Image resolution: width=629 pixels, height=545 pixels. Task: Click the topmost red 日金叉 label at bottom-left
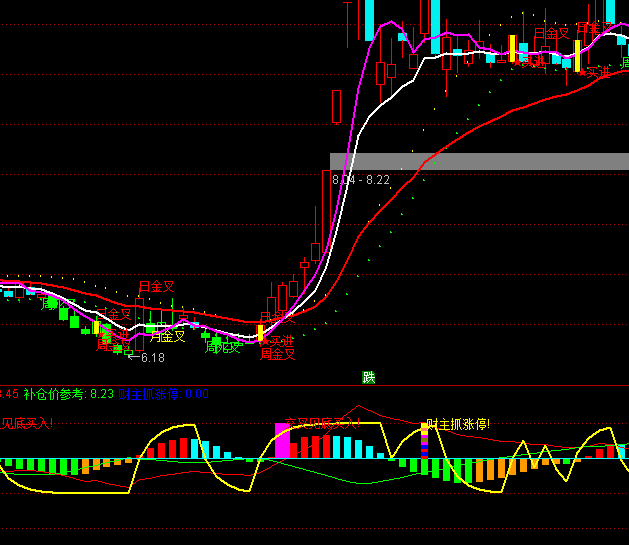click(x=156, y=287)
